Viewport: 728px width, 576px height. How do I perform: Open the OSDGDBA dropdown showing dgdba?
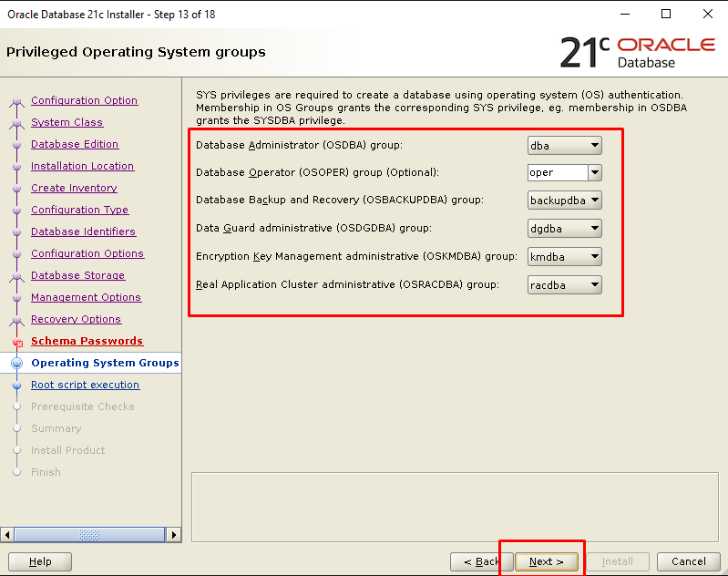[x=565, y=229]
